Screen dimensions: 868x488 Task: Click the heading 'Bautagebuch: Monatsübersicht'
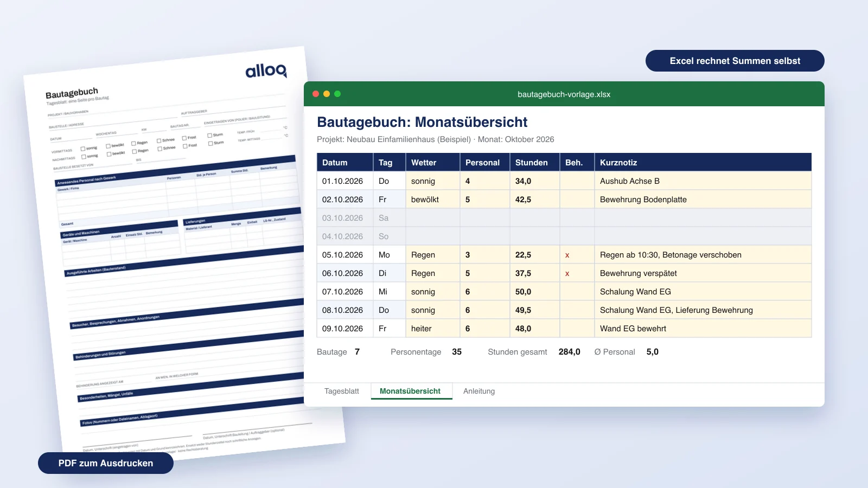pyautogui.click(x=422, y=122)
